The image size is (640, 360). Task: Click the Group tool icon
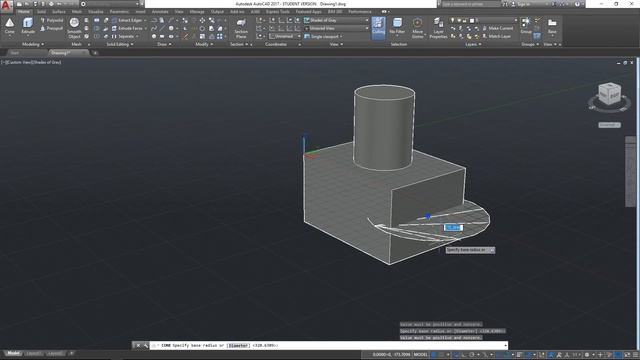pyautogui.click(x=526, y=25)
